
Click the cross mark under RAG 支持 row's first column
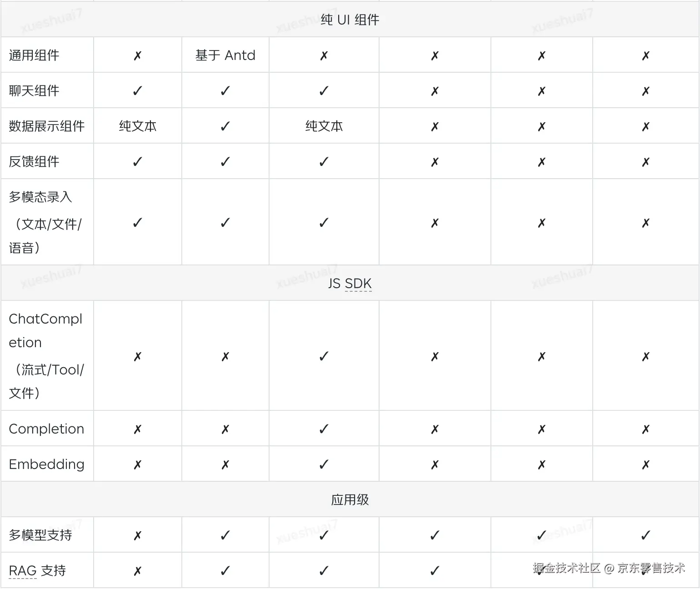click(138, 571)
